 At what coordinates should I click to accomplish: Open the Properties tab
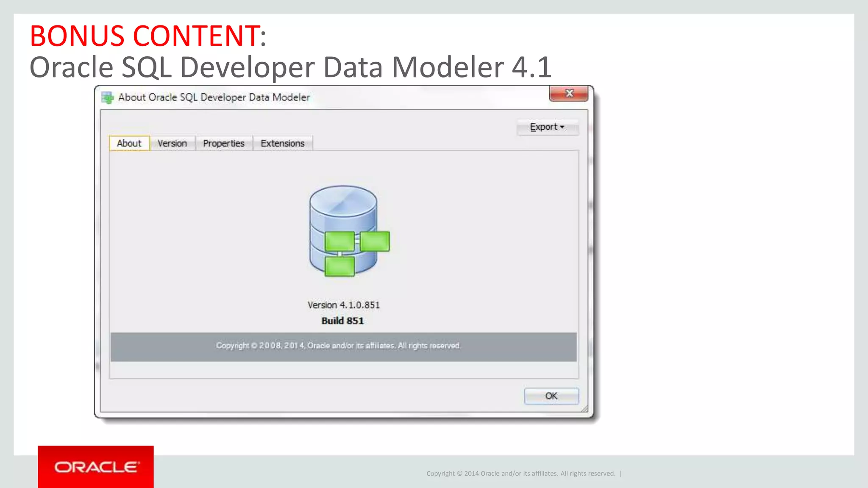[224, 143]
